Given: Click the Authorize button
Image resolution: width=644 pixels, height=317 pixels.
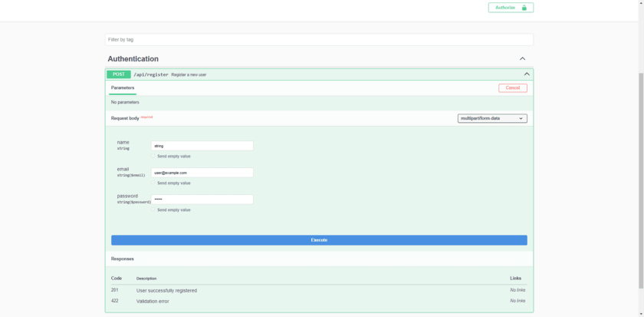Looking at the screenshot, I should (511, 8).
